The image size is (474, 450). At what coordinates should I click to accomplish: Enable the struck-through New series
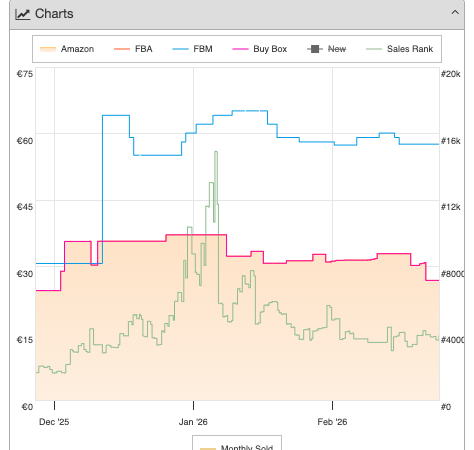pyautogui.click(x=326, y=49)
